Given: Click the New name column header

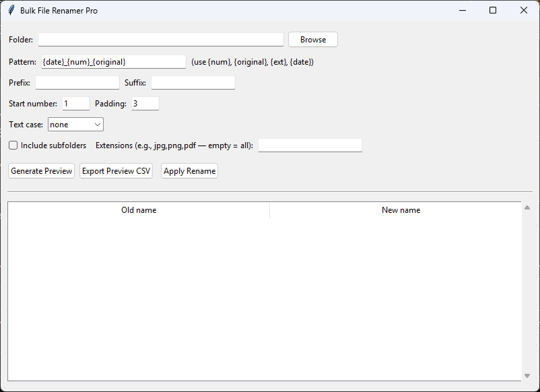Looking at the screenshot, I should point(401,209).
